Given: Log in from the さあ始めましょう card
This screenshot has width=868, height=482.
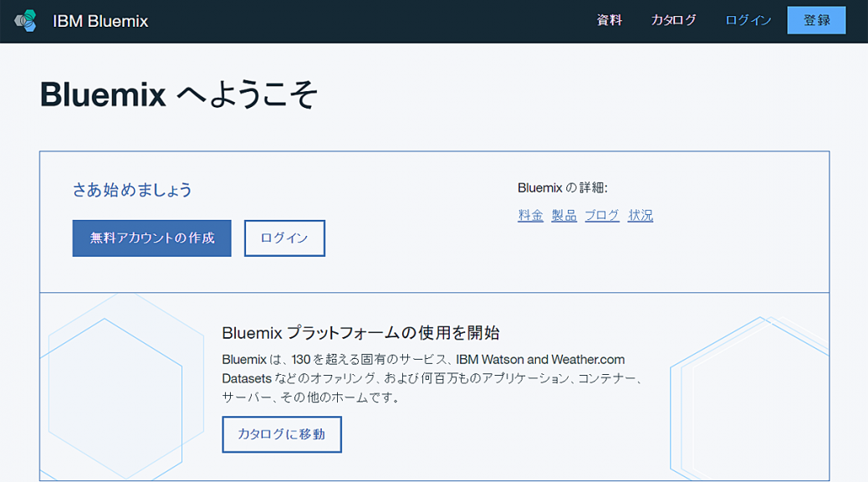Looking at the screenshot, I should click(x=284, y=238).
